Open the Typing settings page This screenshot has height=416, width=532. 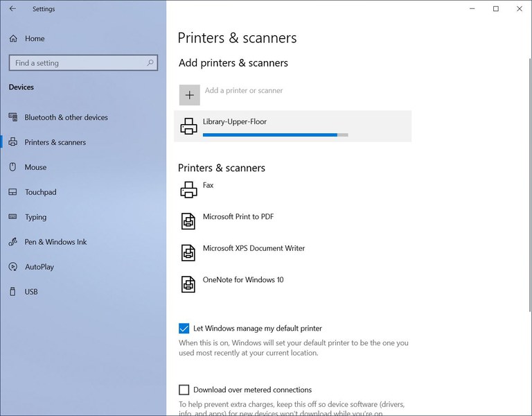pos(35,217)
